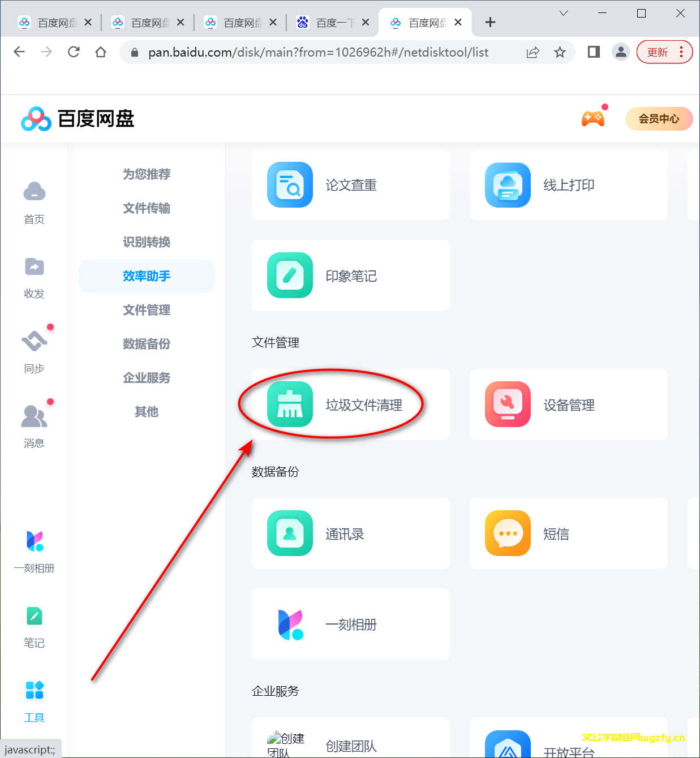Click the 文件管理 section heading

pos(276,342)
